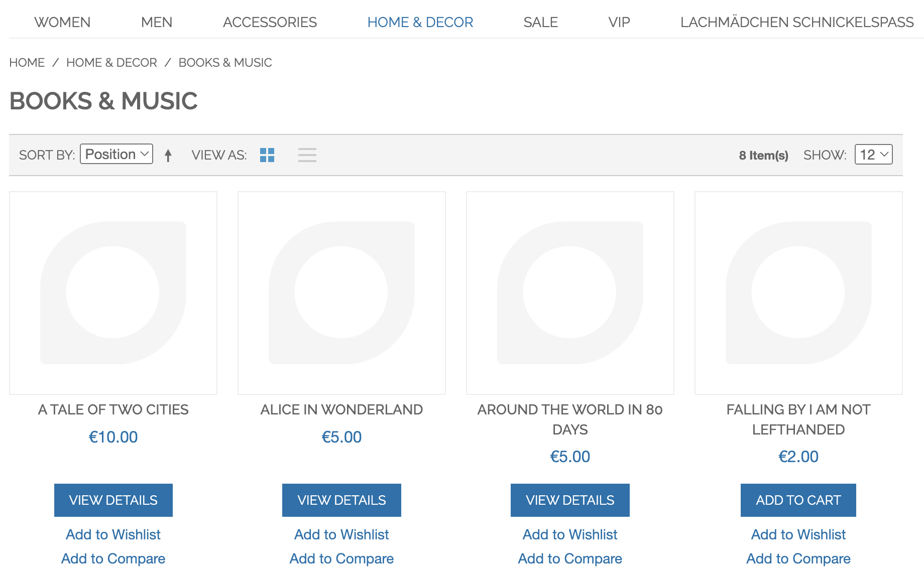Go to the Sale section
This screenshot has width=924, height=576.
tap(540, 22)
